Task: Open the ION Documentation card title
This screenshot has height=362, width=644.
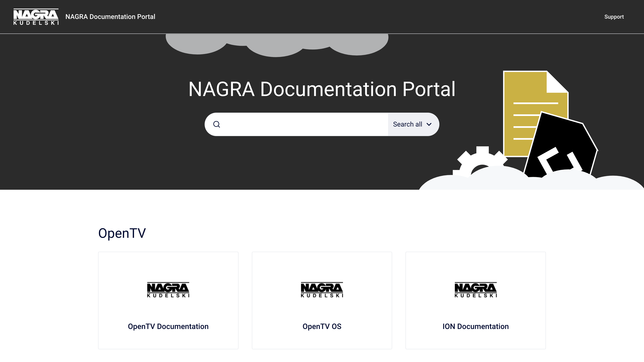Action: 475,326
